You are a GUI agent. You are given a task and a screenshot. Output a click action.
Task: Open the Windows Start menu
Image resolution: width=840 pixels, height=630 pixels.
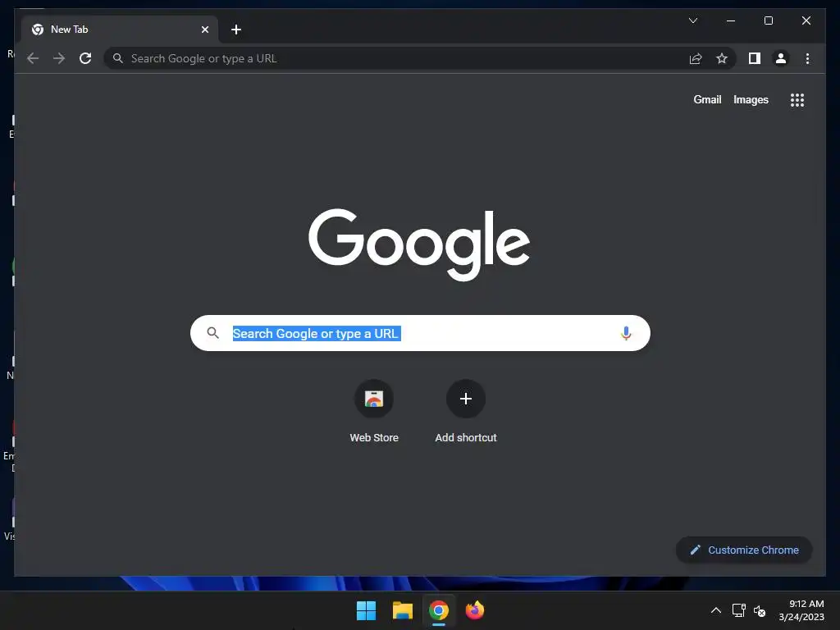367,610
